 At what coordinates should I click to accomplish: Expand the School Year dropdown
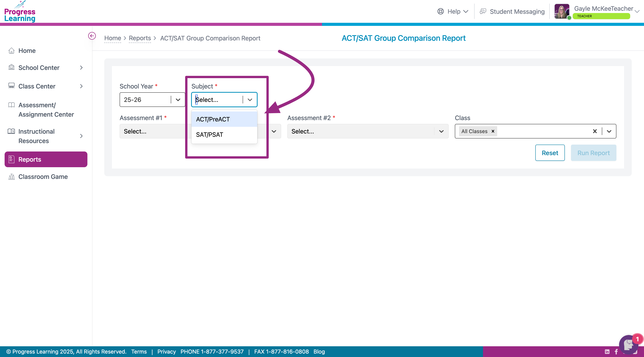(x=178, y=100)
